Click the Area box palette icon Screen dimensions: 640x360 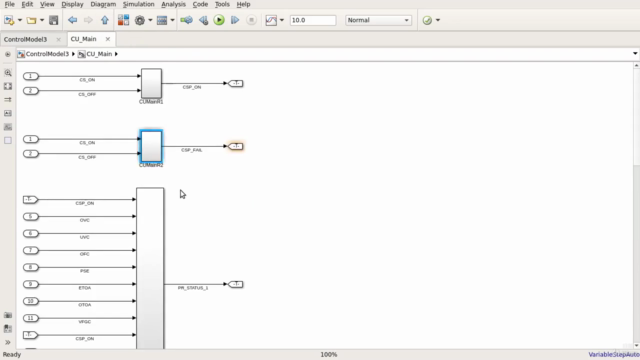pos(8,140)
